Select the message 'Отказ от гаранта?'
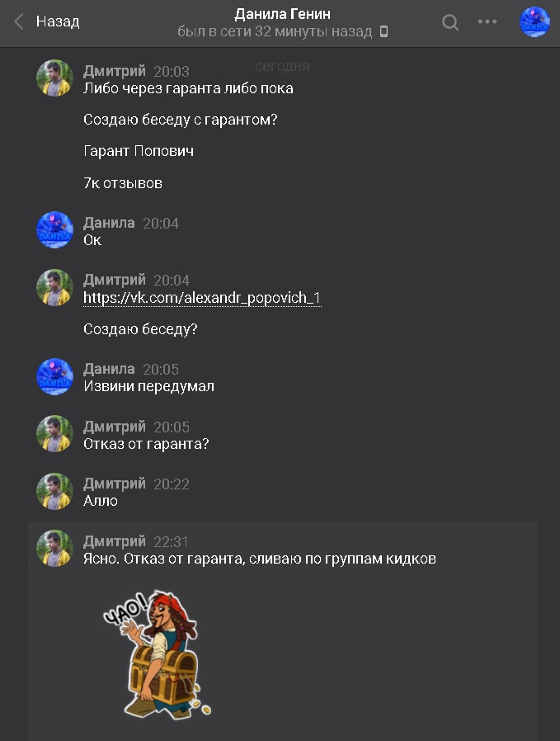560x741 pixels. click(146, 444)
